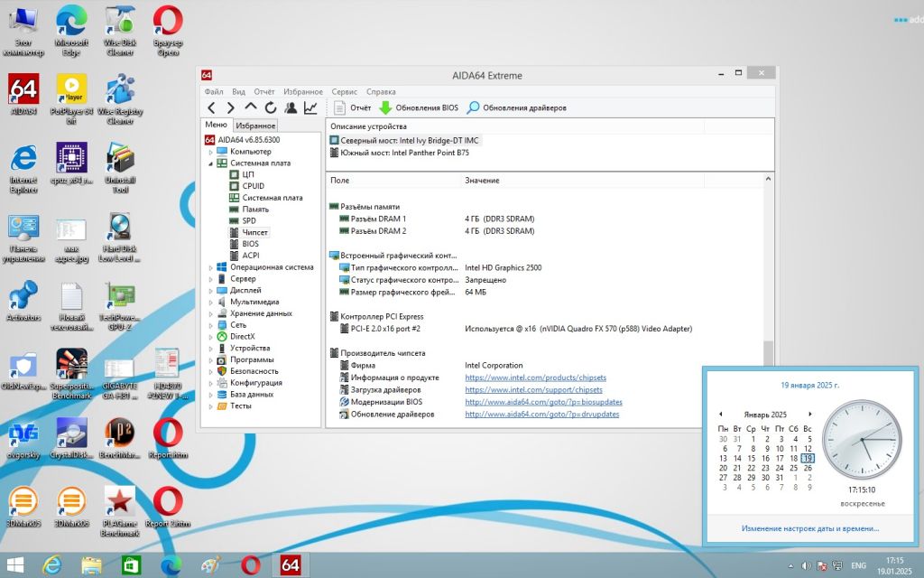Click the volume speaker icon in the tray
The height and width of the screenshot is (578, 924).
tap(806, 566)
